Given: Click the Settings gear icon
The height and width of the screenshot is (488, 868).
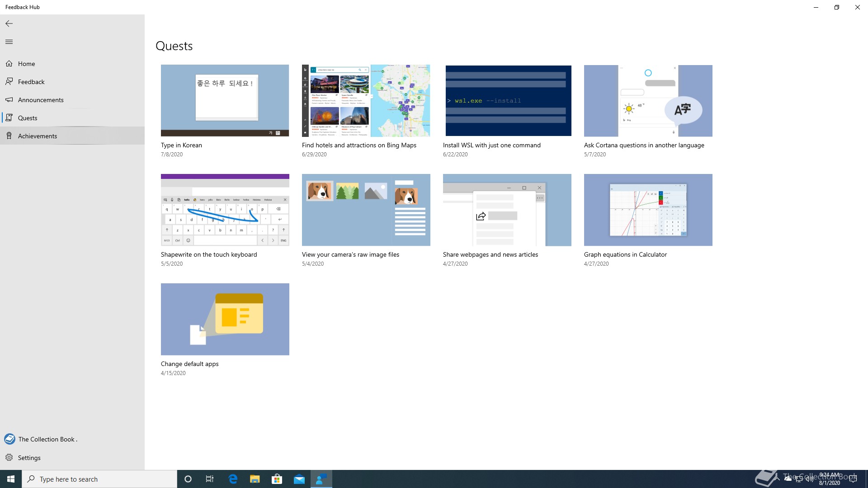Looking at the screenshot, I should 9,458.
